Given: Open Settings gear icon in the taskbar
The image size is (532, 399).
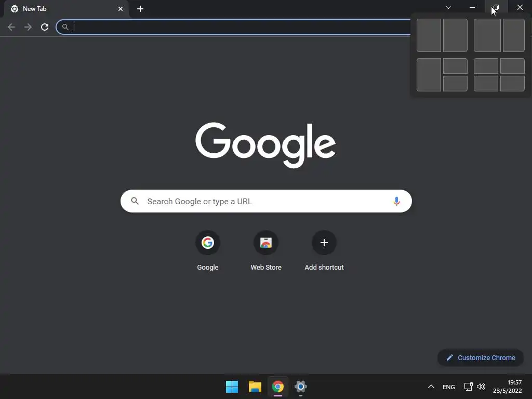Looking at the screenshot, I should pos(301,387).
